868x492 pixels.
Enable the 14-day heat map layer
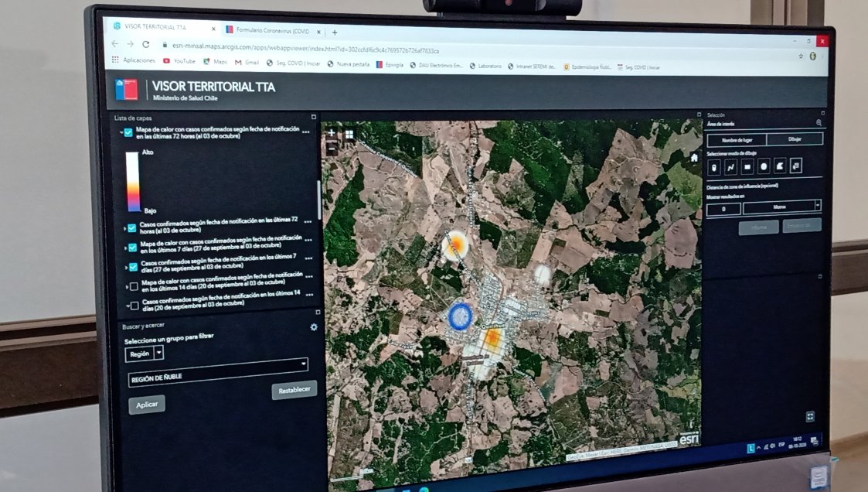(x=134, y=287)
